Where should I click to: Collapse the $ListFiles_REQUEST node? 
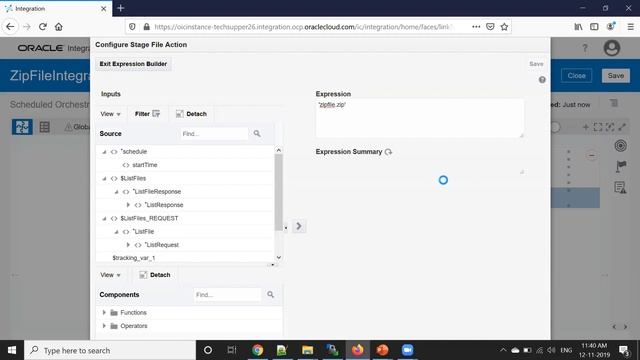(x=104, y=218)
